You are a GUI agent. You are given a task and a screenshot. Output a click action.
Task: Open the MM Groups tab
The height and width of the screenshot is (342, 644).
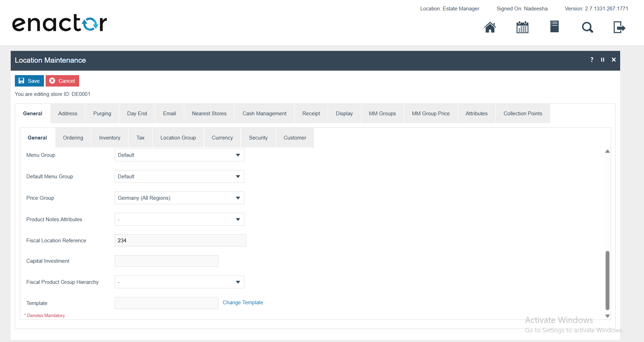pos(382,114)
